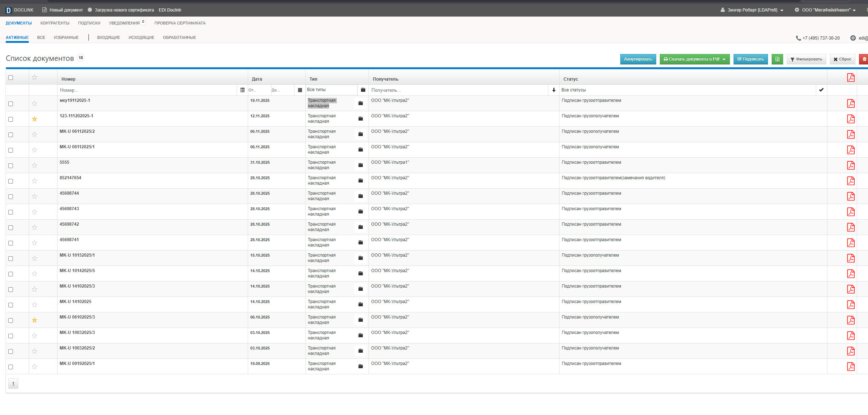Screen dimensions: 868x415
Task: Click the red trash delete button
Action: coord(864,59)
